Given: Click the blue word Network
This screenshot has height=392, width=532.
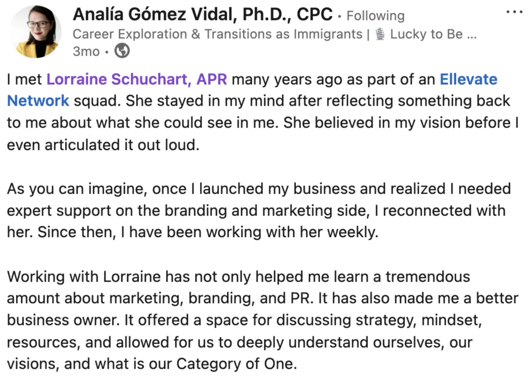Looking at the screenshot, I should pos(38,101).
